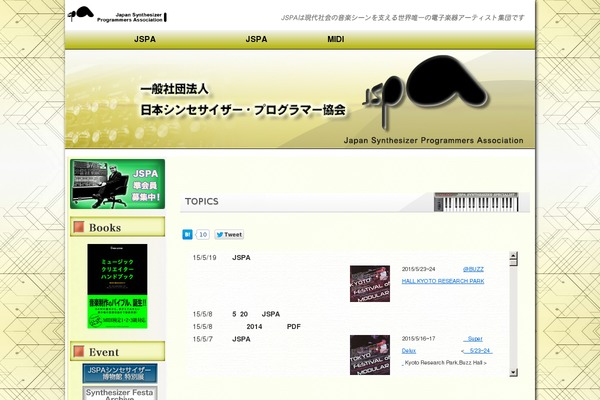Screen dimensions: 600x400
Task: Open the 5/23-24 link
Action: tap(478, 351)
